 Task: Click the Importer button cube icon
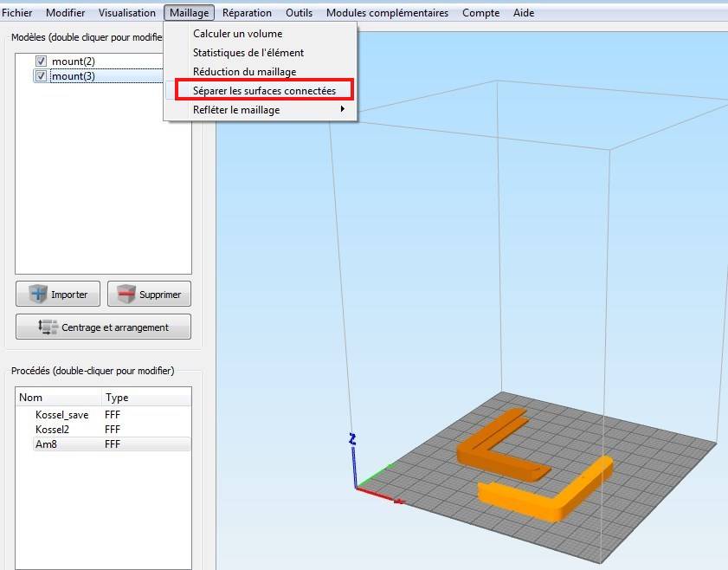pyautogui.click(x=36, y=294)
